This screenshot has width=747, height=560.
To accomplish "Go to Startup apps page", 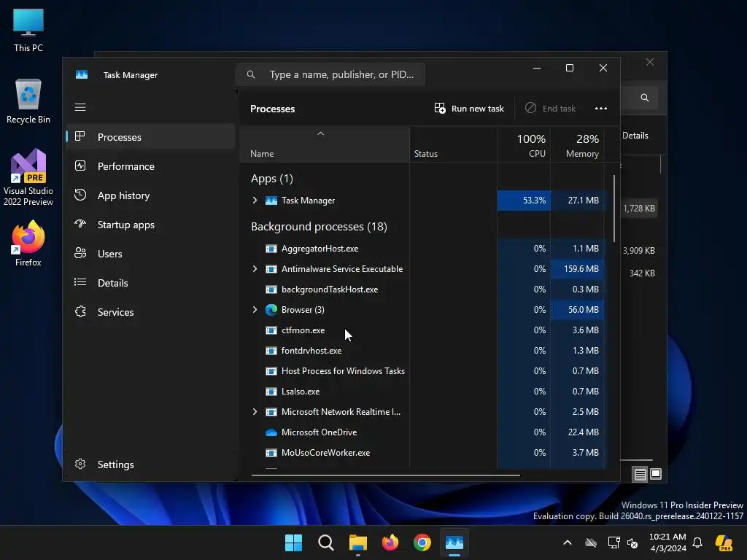I will click(x=150, y=225).
